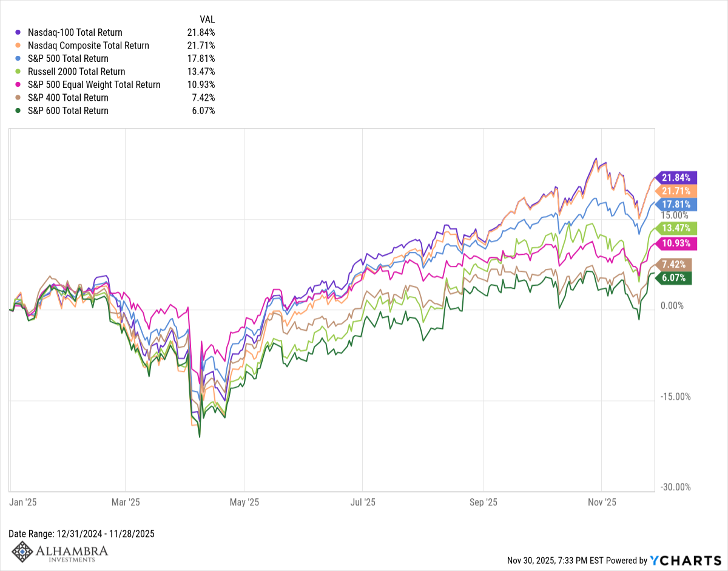
Task: Click the Jul '25 x-axis label
Action: click(x=363, y=502)
